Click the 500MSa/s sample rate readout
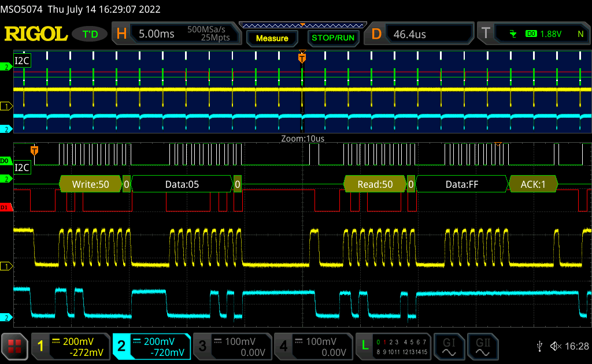Image resolution: width=592 pixels, height=364 pixels. [206, 29]
